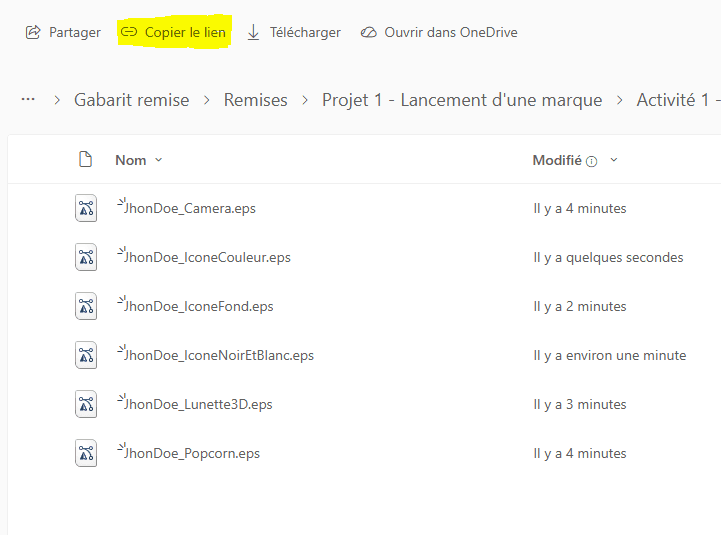This screenshot has width=721, height=535.
Task: Click the EPS icon for JhonDoe_Popcorn.eps
Action: [86, 453]
